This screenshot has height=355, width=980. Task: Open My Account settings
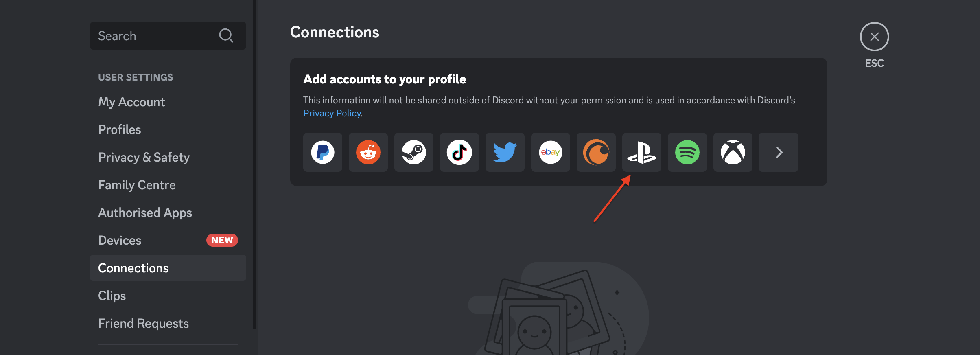[x=131, y=102]
